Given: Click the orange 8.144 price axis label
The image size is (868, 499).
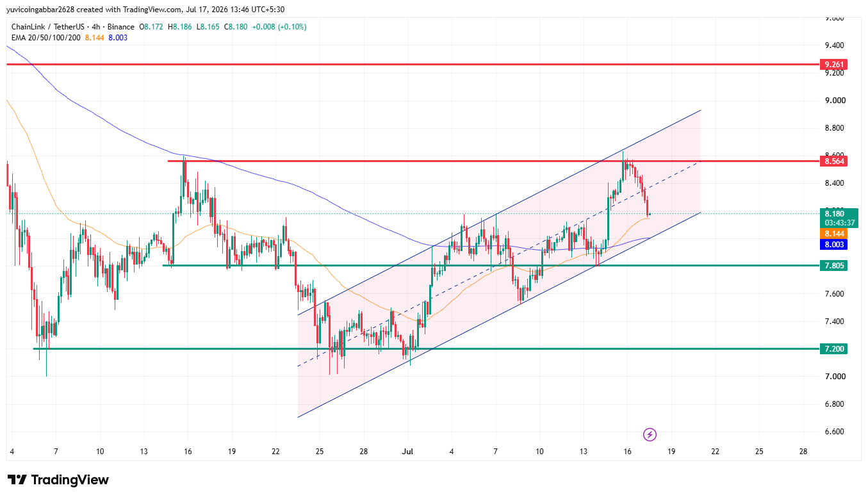Looking at the screenshot, I should 833,234.
